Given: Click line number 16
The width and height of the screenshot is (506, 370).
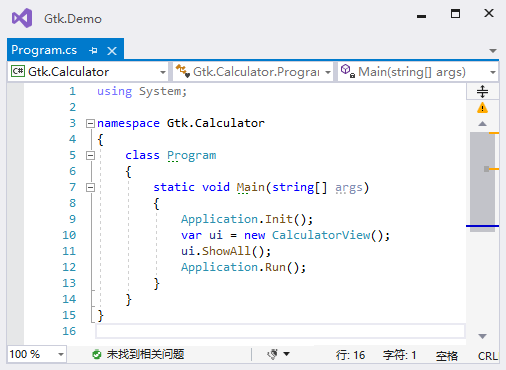Looking at the screenshot, I should tap(69, 331).
